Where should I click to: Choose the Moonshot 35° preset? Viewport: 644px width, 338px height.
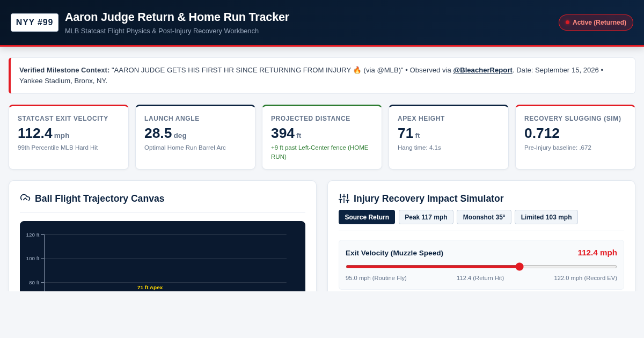[484, 217]
